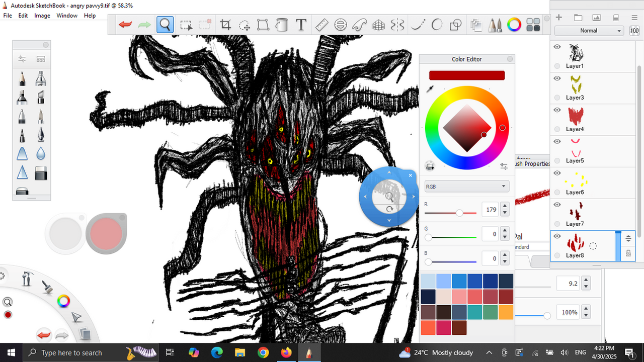Image resolution: width=644 pixels, height=362 pixels.
Task: Click Add Layer plus icon
Action: (x=558, y=18)
